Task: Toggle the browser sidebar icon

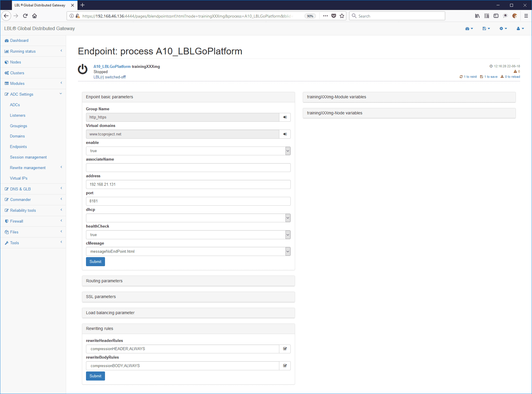Action: 496,16
